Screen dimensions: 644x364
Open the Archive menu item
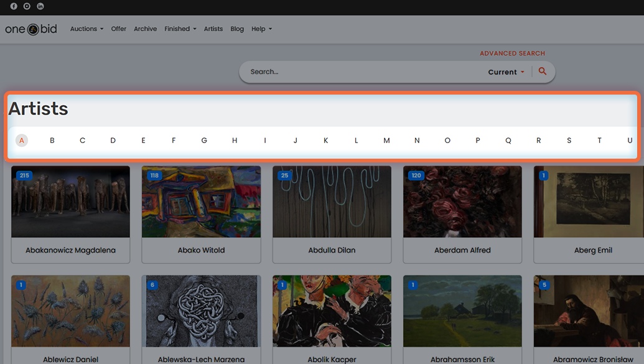tap(146, 29)
